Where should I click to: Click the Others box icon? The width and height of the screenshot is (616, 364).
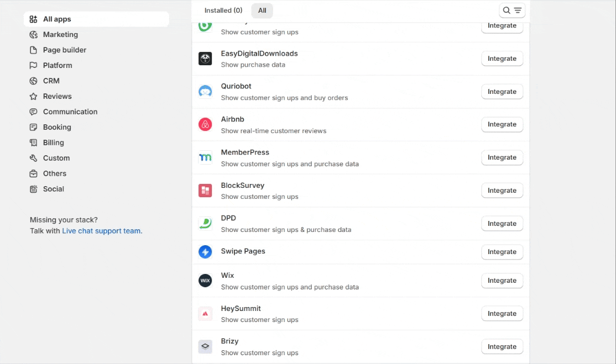pyautogui.click(x=33, y=173)
